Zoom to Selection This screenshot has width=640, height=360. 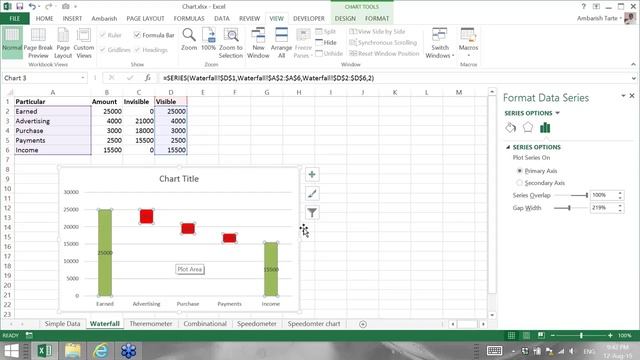(x=231, y=42)
